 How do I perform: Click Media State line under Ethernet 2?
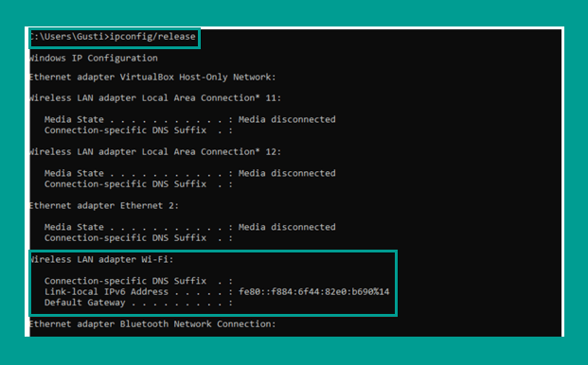click(x=189, y=227)
